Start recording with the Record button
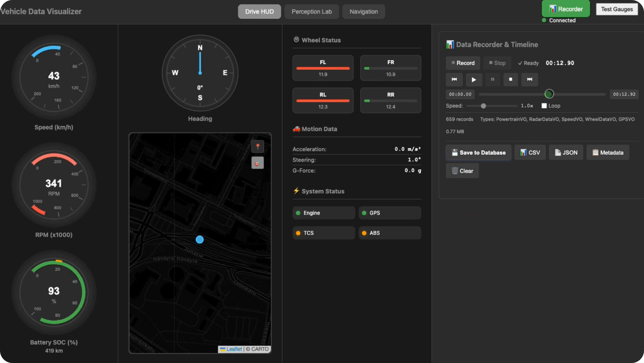Image resolution: width=644 pixels, height=363 pixels. [x=463, y=63]
